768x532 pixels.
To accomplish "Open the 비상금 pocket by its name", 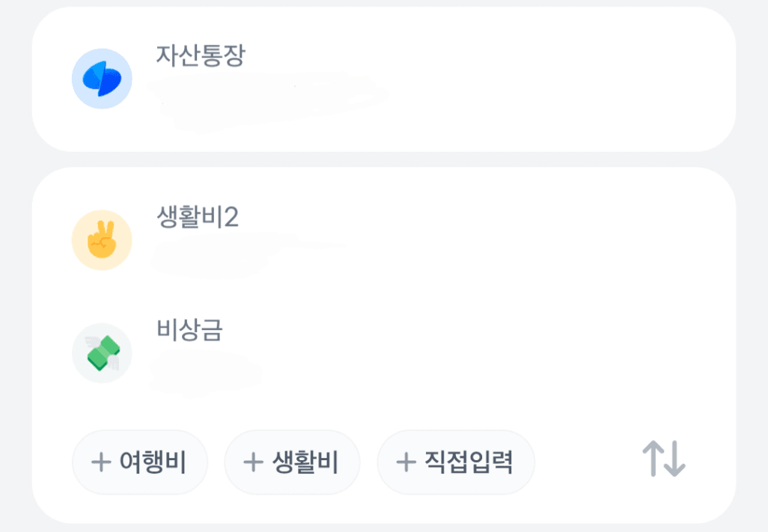I will click(189, 330).
